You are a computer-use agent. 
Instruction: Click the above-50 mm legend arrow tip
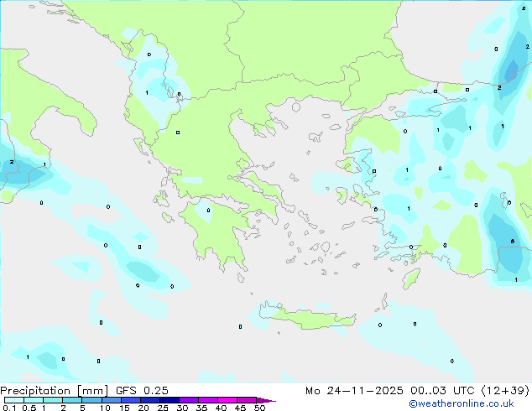coord(266,400)
